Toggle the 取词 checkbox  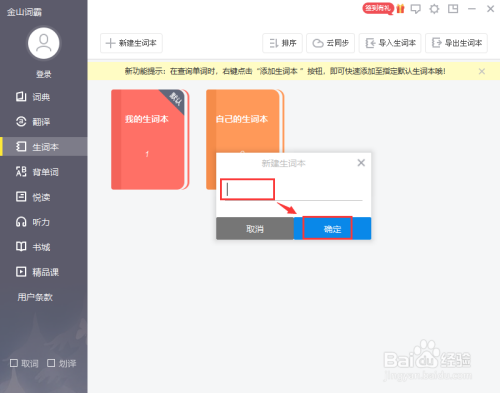pyautogui.click(x=14, y=363)
